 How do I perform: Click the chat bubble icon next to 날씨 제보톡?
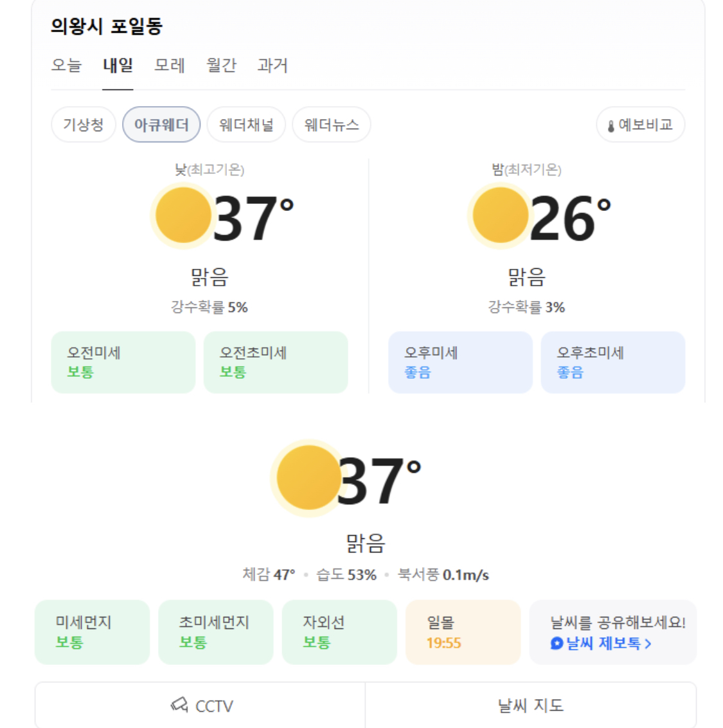click(x=557, y=643)
